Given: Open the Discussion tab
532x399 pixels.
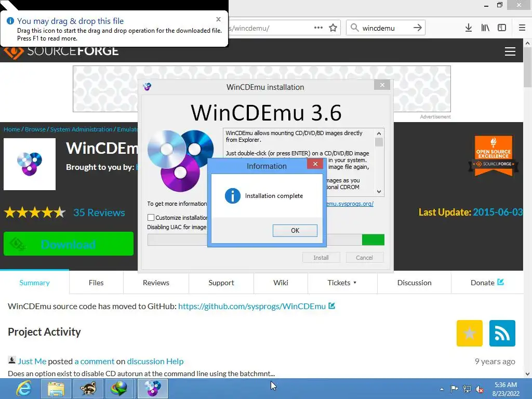Looking at the screenshot, I should point(414,283).
